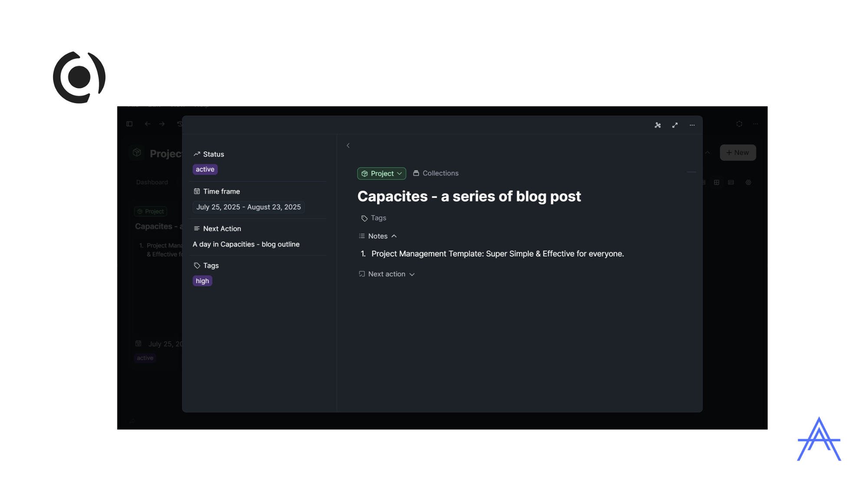The image size is (868, 488).
Task: Open background window's three-dot menu
Action: [x=756, y=124]
